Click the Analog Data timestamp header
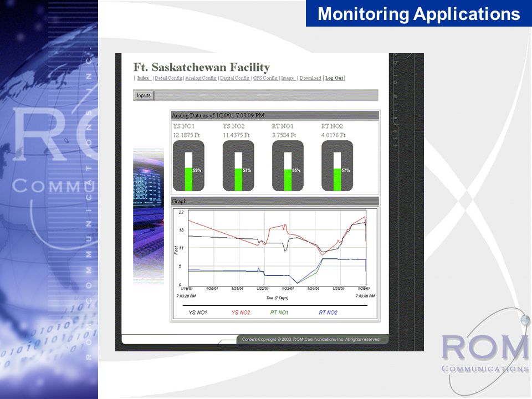 [x=275, y=115]
